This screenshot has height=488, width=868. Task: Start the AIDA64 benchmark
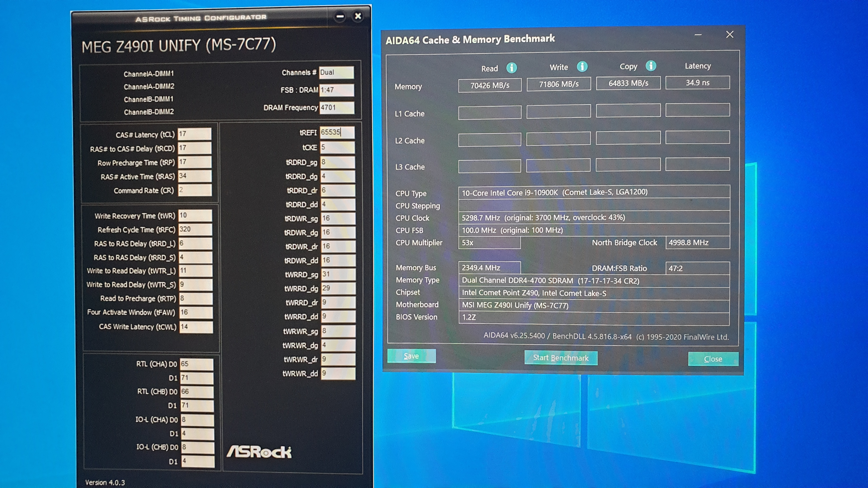(561, 358)
